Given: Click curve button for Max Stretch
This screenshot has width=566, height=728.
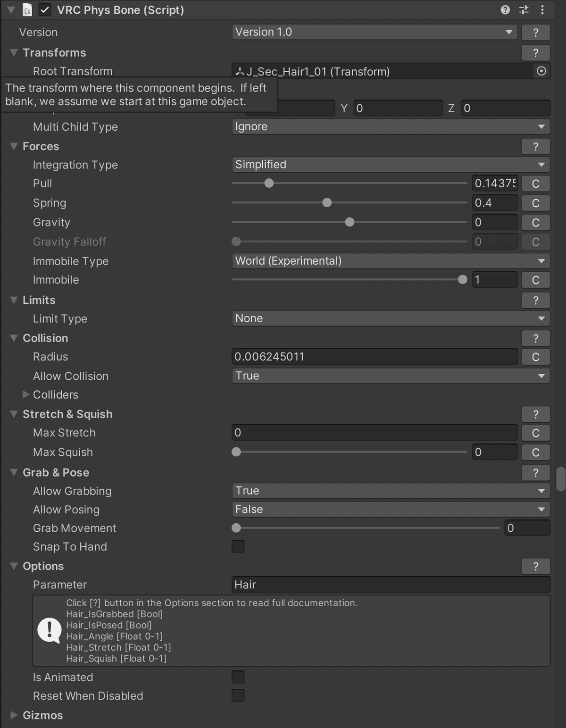Looking at the screenshot, I should pyautogui.click(x=536, y=433).
